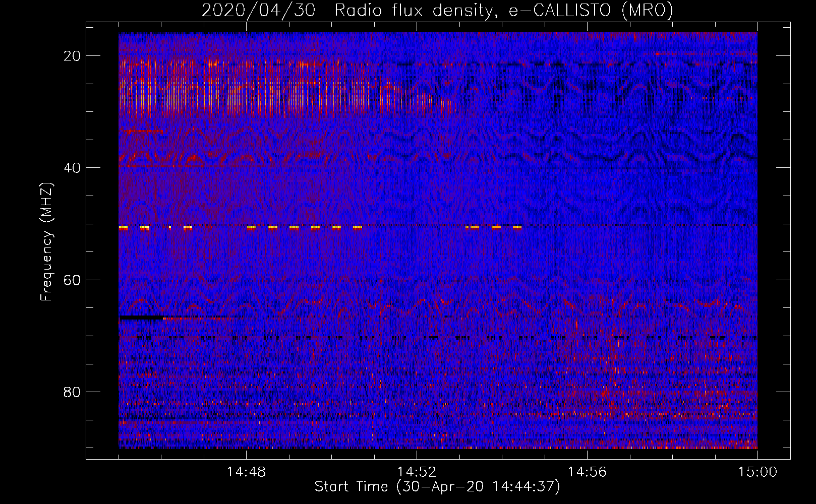Click the first yellow dash near 51 MHz
The width and height of the screenshot is (816, 504).
tap(124, 228)
